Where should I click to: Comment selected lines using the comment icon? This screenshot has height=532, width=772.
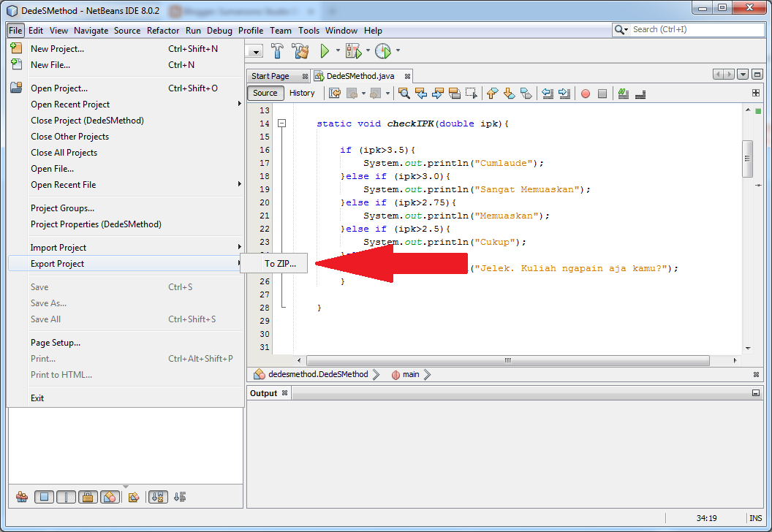(x=622, y=94)
